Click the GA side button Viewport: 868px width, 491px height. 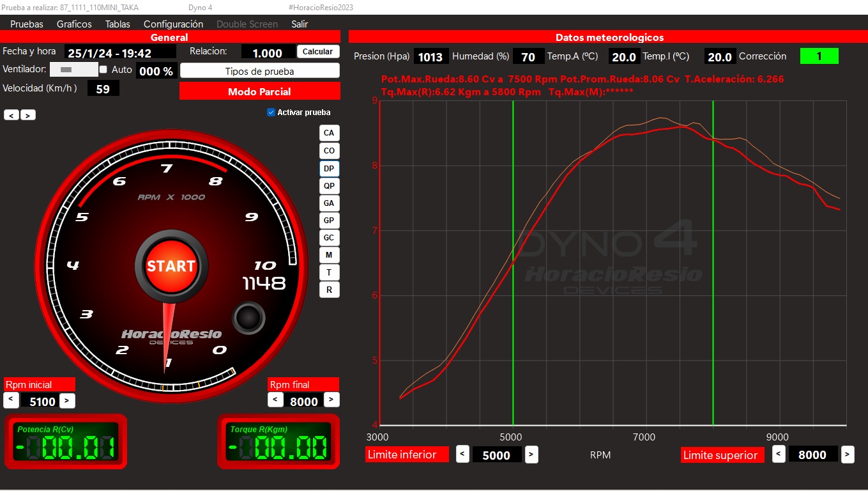[x=329, y=203]
